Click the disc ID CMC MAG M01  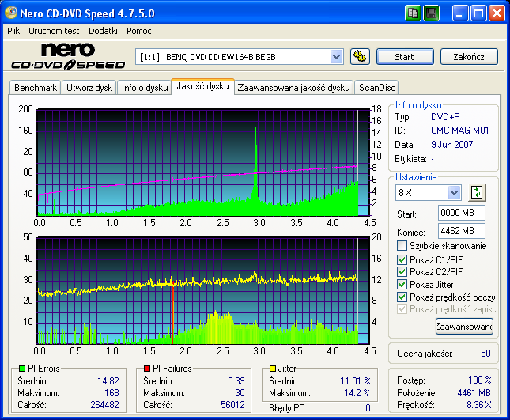coord(459,131)
